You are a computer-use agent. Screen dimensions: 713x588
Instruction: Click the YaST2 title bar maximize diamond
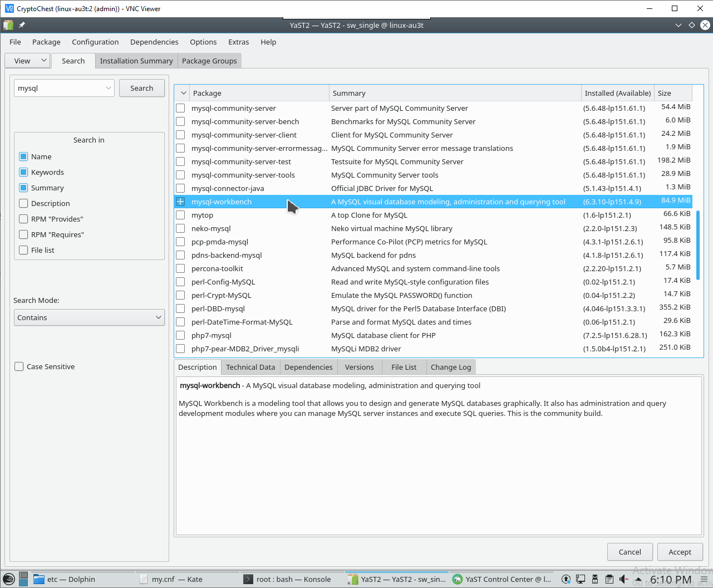tap(692, 25)
